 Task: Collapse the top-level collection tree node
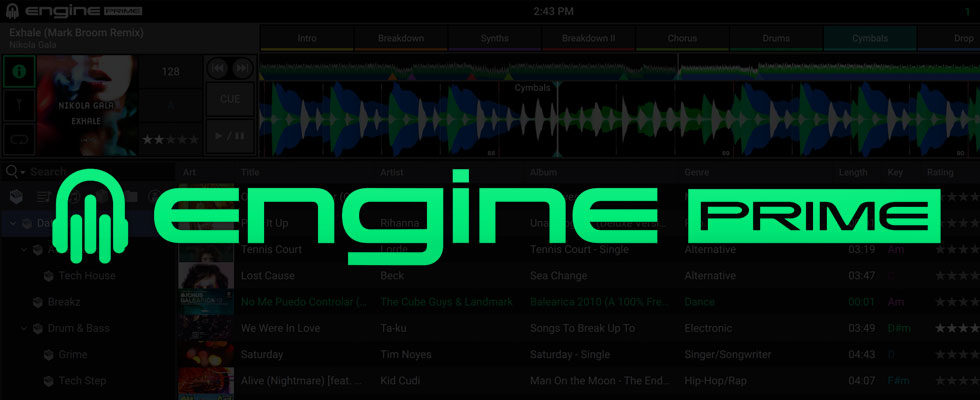(x=14, y=223)
